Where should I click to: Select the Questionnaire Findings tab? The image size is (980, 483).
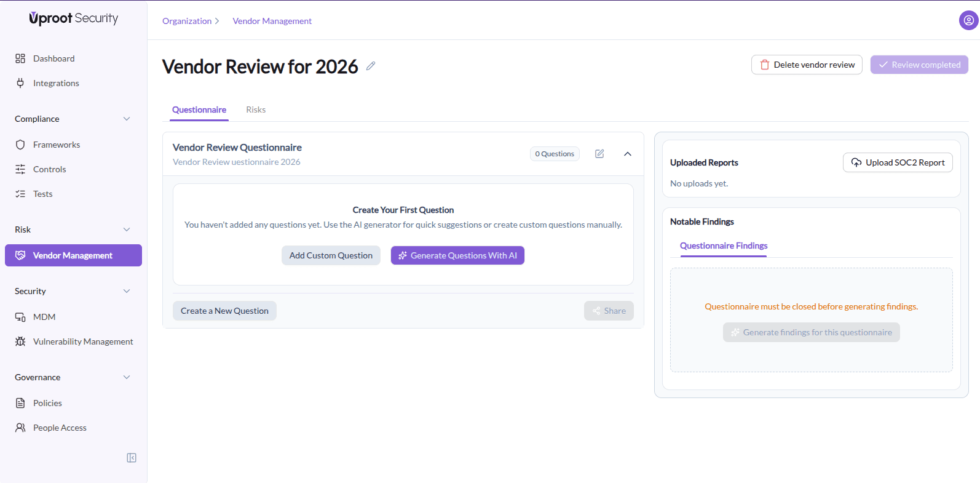click(x=724, y=245)
